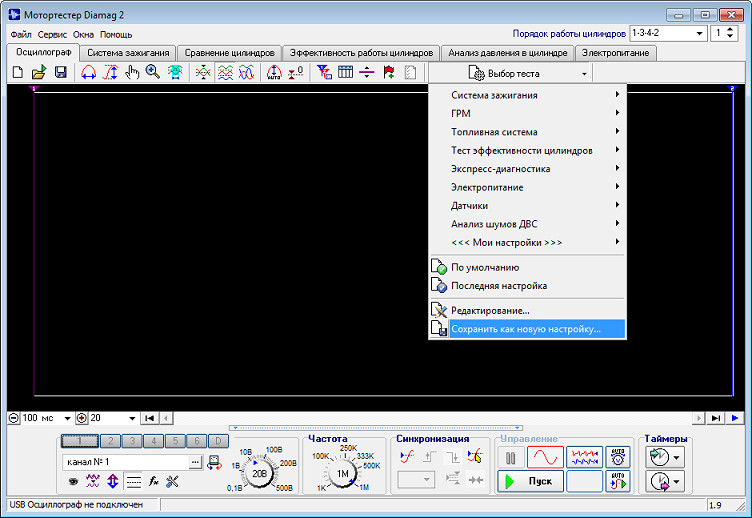Viewport: 752px width, 518px height.
Task: Click the sync level sine icon
Action: point(407,457)
